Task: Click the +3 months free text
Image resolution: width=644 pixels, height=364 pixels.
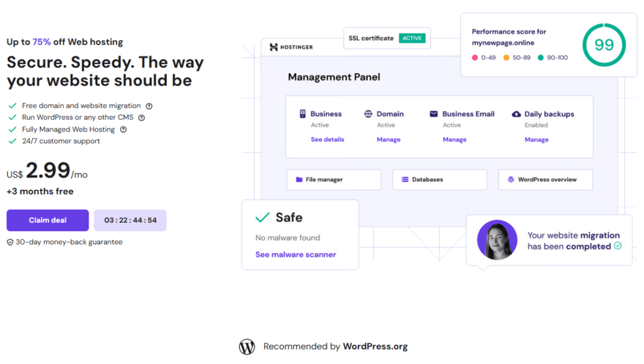Action: coord(40,192)
